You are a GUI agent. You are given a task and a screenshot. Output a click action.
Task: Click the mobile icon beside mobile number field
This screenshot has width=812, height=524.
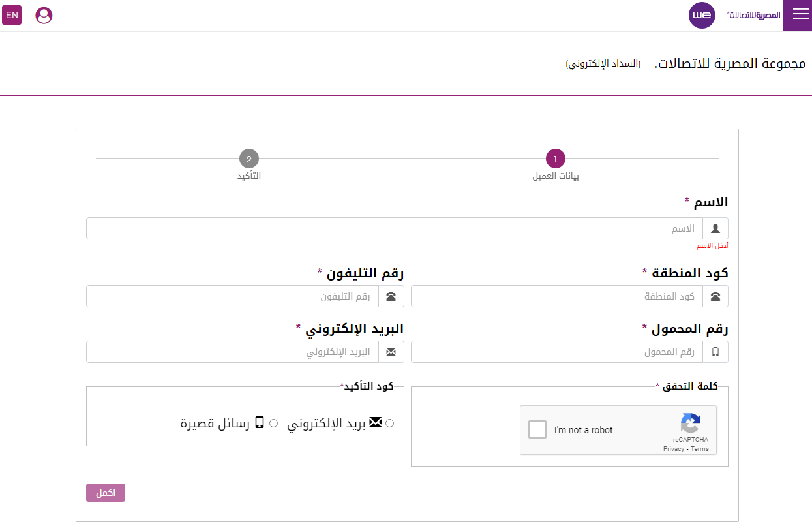pyautogui.click(x=715, y=352)
